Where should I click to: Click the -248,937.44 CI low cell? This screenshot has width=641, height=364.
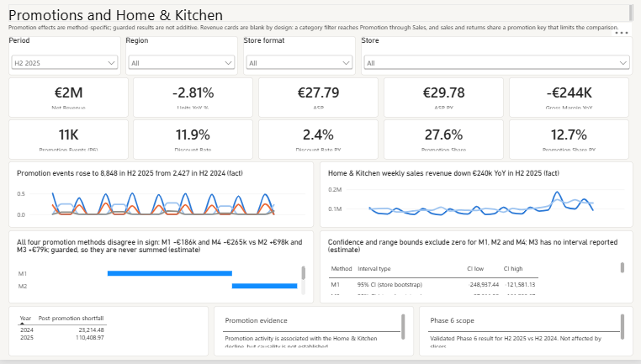pyautogui.click(x=484, y=284)
